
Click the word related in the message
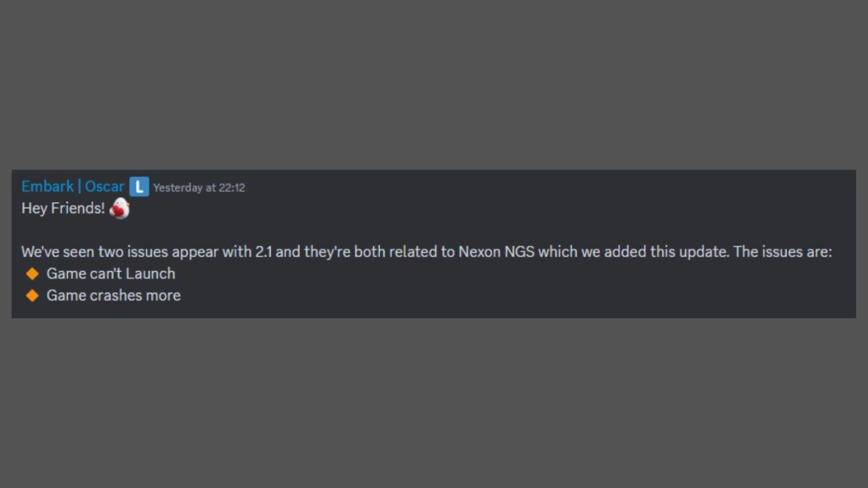(x=411, y=252)
